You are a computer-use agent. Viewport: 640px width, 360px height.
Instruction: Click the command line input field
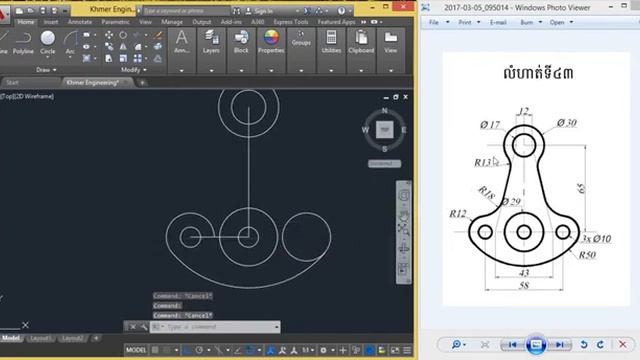(x=215, y=327)
